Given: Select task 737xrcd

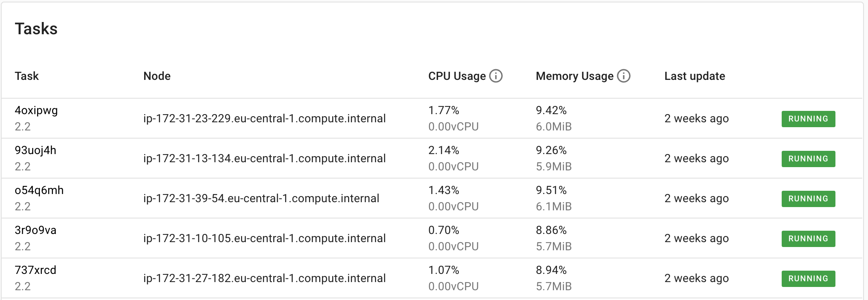Looking at the screenshot, I should click(x=36, y=270).
